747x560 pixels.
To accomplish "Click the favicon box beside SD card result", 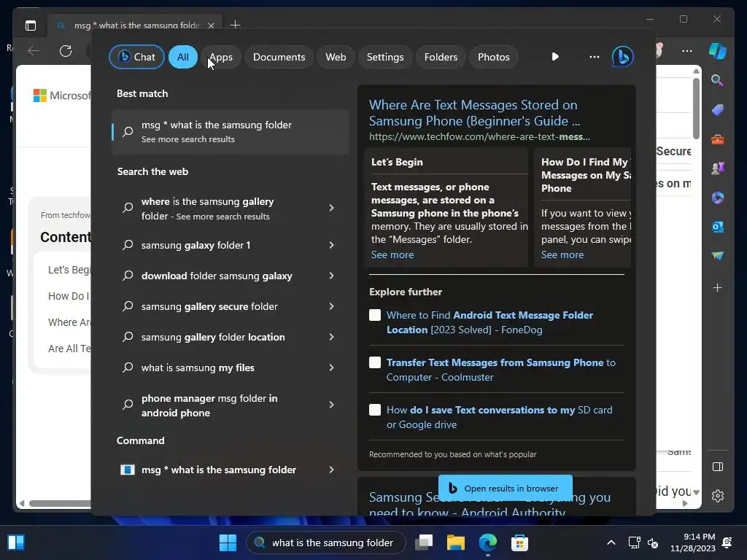I will [375, 410].
